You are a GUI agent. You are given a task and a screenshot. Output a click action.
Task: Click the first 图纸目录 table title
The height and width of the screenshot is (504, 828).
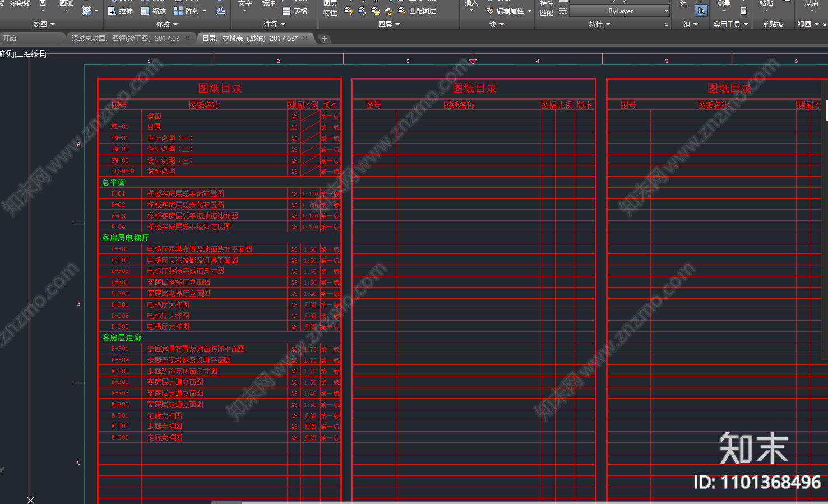click(x=220, y=88)
